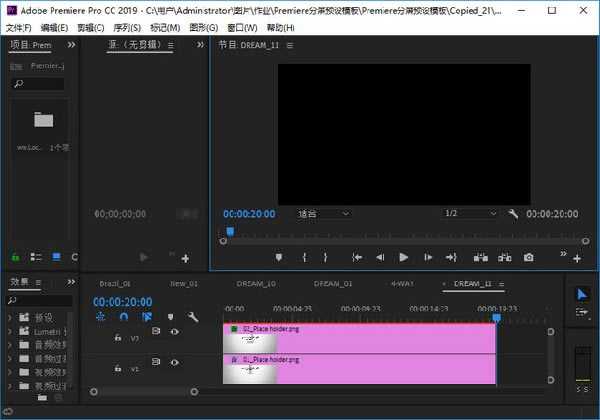600x420 pixels.
Task: Click the Lift button in Program monitor
Action: tap(480, 257)
